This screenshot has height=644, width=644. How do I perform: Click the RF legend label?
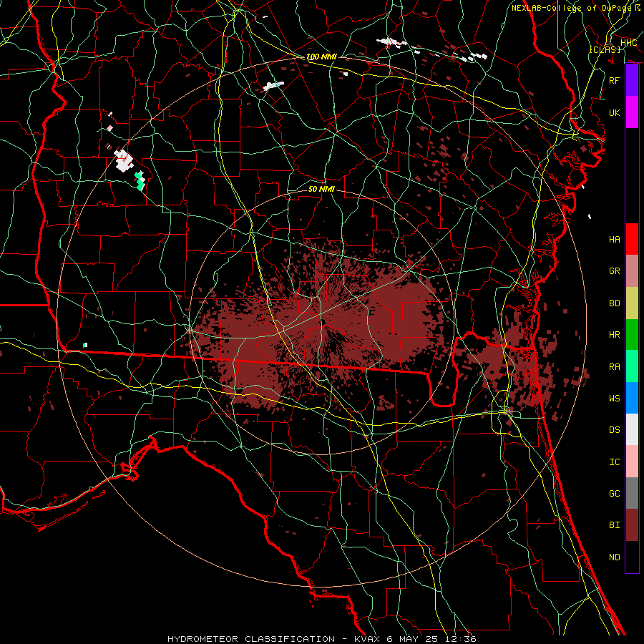[x=614, y=80]
